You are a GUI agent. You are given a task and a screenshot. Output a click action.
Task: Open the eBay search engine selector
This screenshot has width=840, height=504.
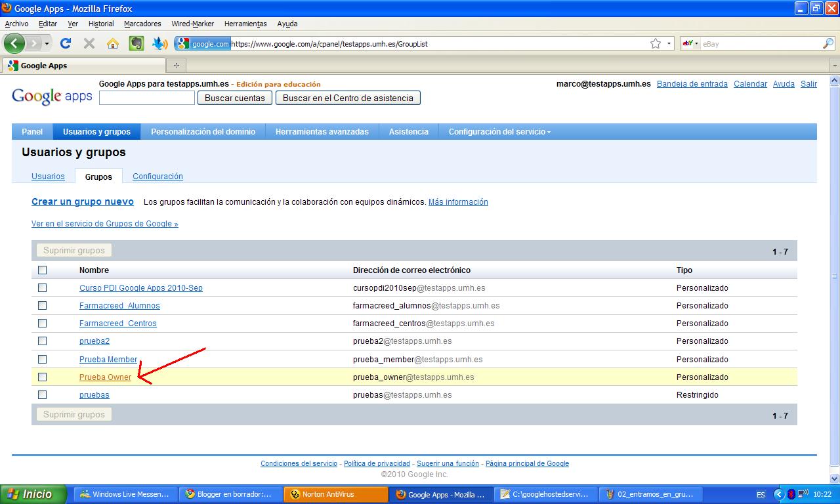pyautogui.click(x=690, y=44)
